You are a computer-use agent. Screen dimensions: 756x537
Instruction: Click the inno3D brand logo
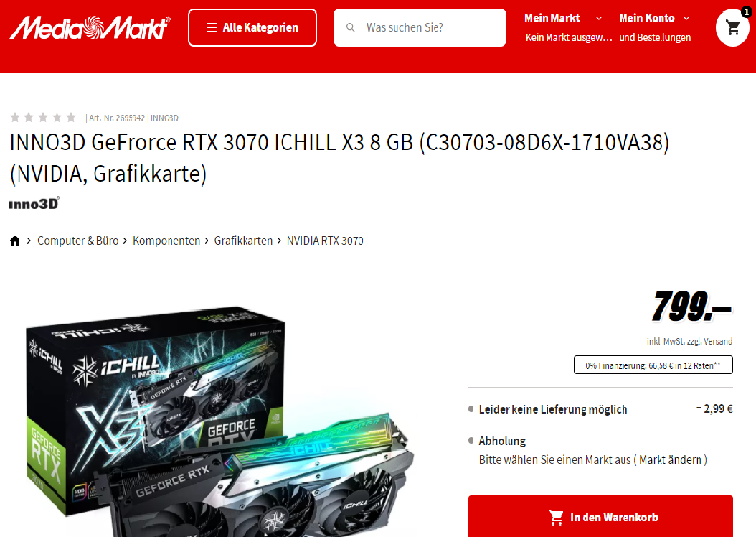click(34, 204)
